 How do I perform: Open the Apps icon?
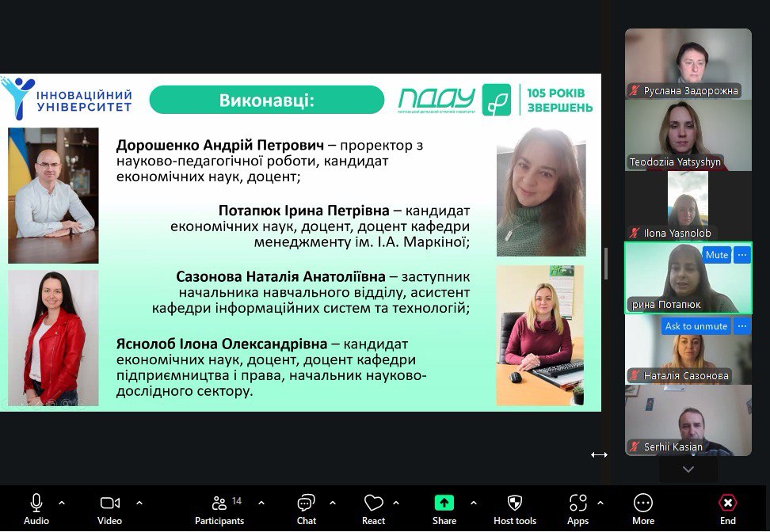click(x=578, y=507)
